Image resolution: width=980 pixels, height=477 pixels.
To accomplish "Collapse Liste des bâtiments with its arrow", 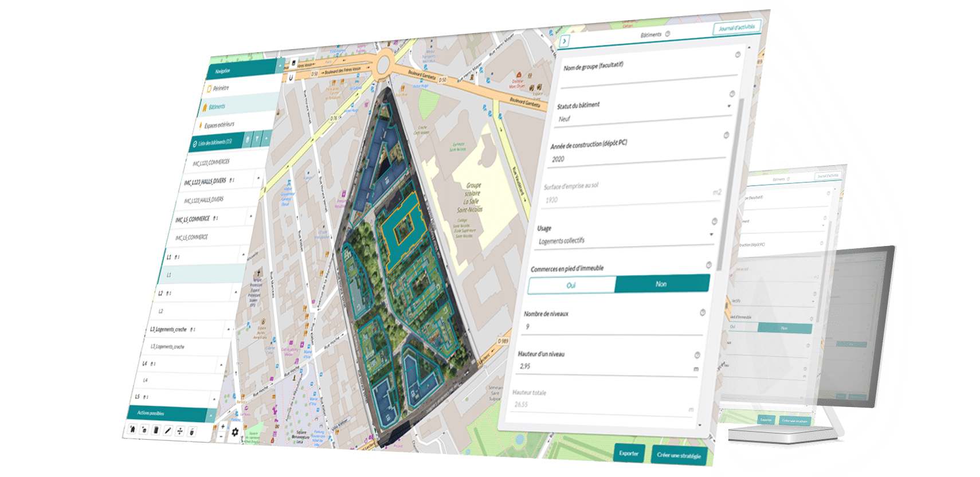I will (x=266, y=138).
